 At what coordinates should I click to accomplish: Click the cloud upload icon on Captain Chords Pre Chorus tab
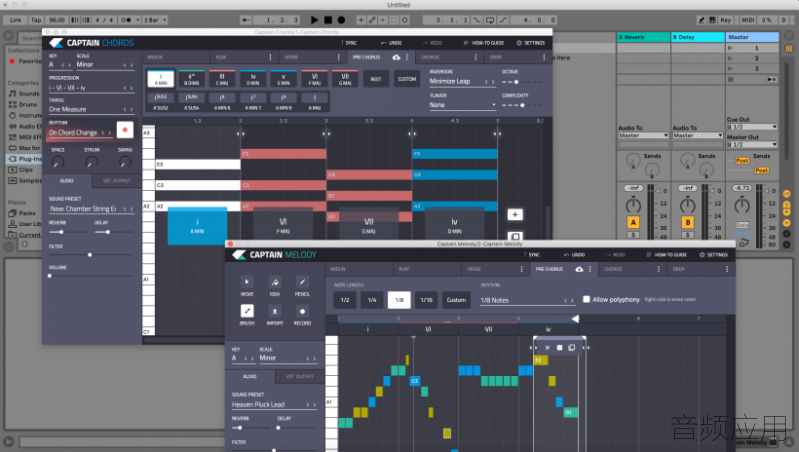[396, 57]
